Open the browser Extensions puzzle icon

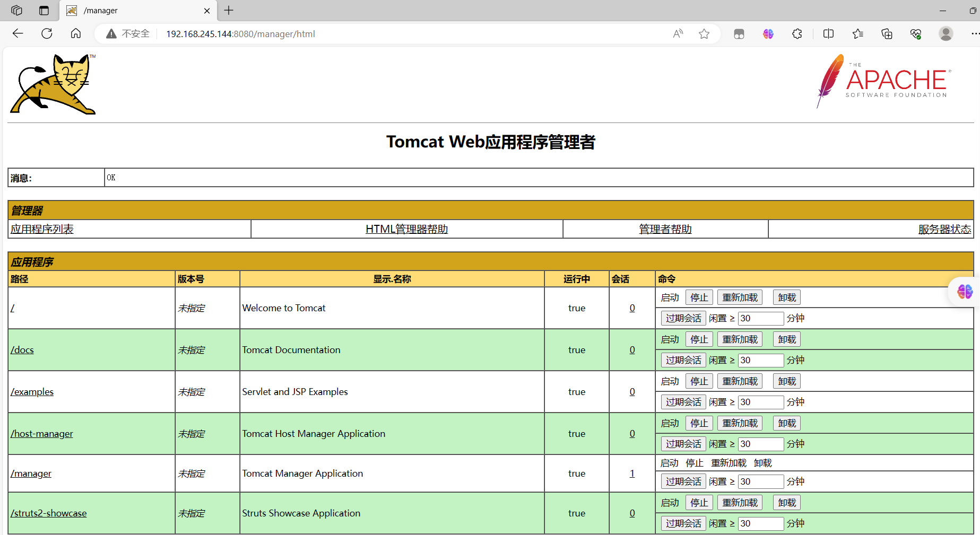[x=797, y=34]
